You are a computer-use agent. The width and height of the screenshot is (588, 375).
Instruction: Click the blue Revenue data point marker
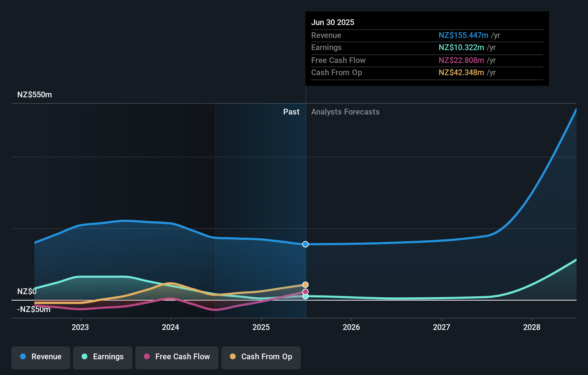point(305,244)
